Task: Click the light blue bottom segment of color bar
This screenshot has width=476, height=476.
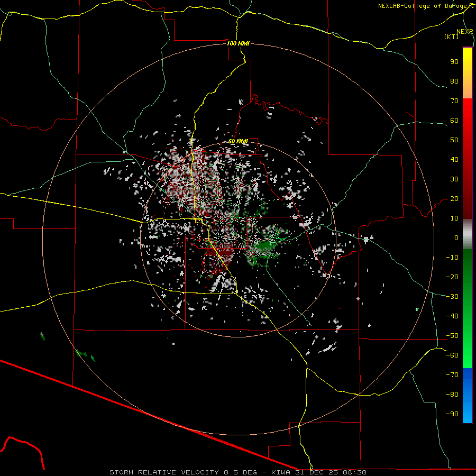Action: tap(467, 411)
